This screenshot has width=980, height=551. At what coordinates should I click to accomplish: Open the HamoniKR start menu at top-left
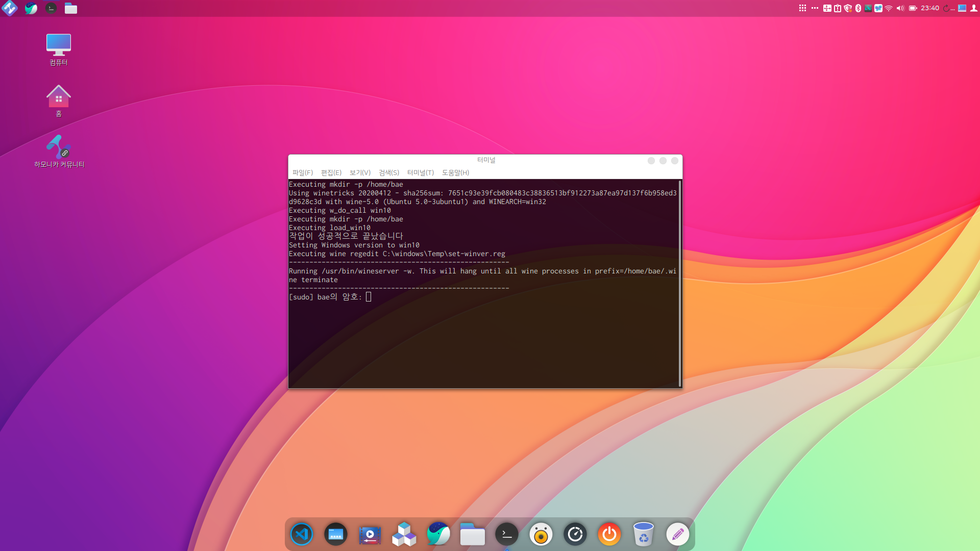coord(10,8)
